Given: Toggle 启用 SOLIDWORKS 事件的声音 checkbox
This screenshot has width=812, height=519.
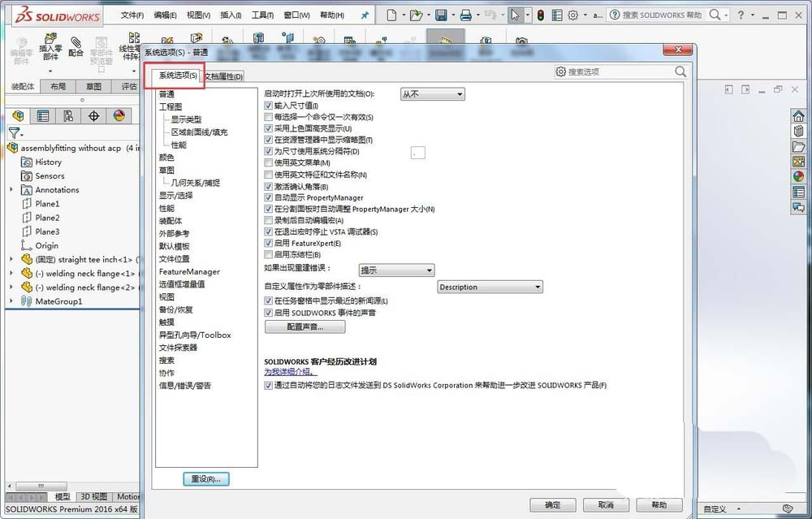Looking at the screenshot, I should point(268,313).
